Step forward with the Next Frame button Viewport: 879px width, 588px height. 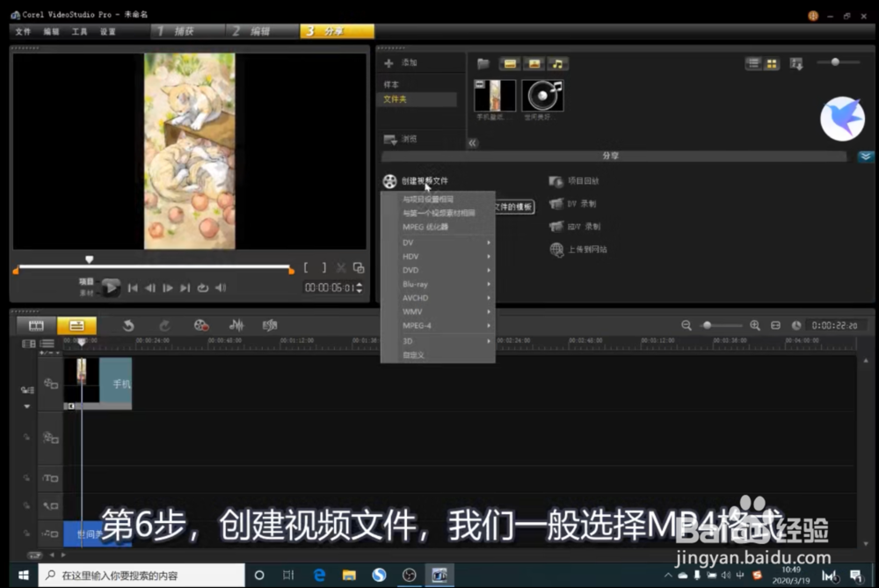(x=168, y=288)
